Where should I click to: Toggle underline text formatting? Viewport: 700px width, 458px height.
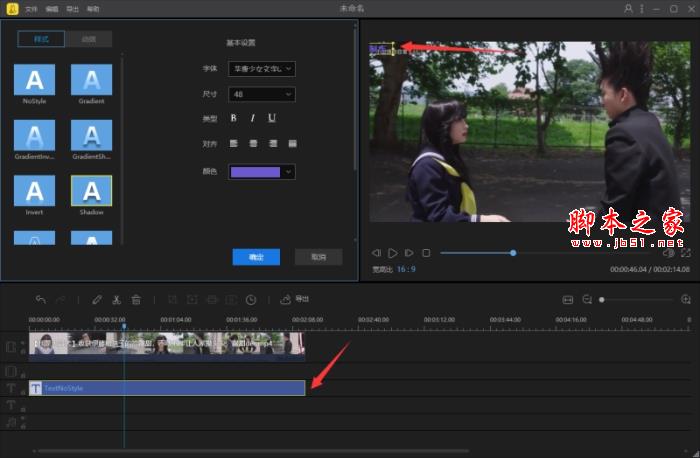point(271,118)
